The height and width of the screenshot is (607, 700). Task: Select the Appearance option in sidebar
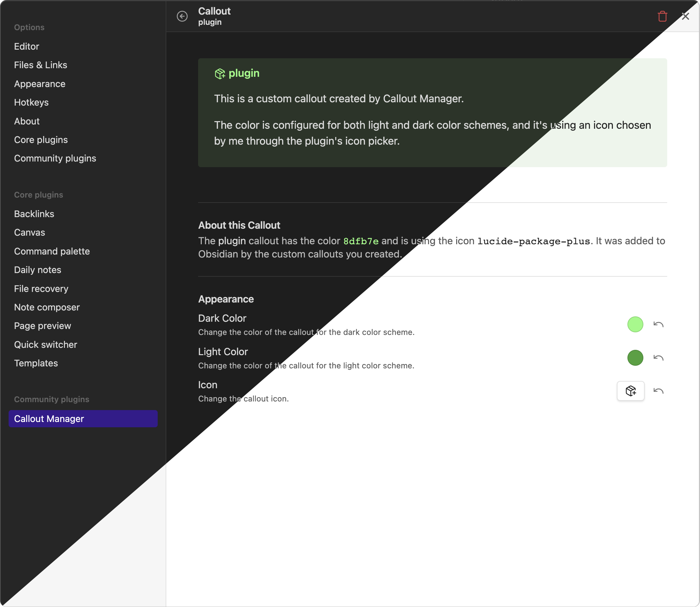click(40, 84)
